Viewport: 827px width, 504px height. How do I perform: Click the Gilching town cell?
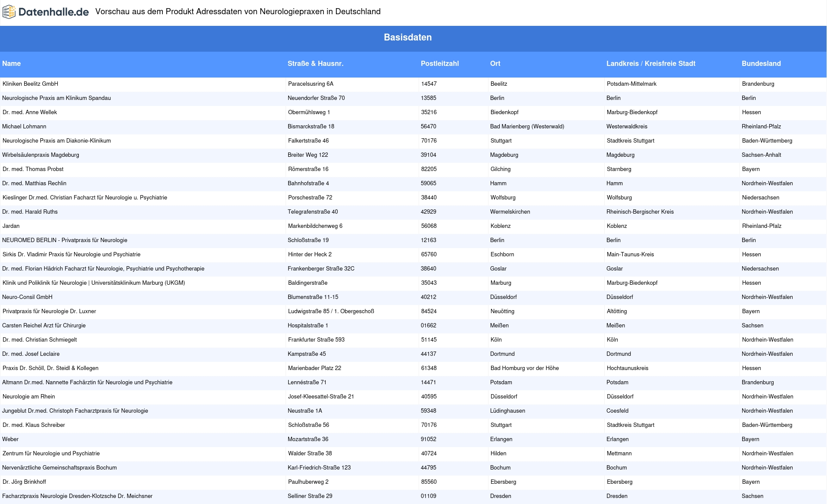[x=501, y=169]
